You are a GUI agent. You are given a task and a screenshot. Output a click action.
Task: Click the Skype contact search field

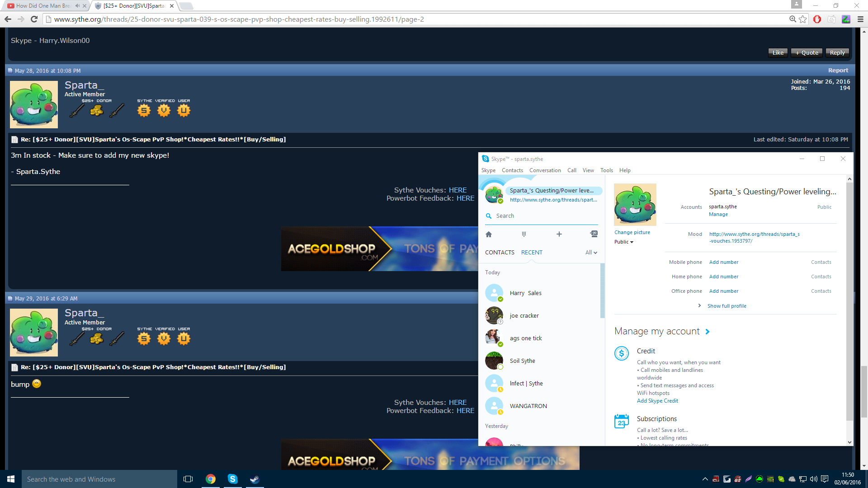[542, 216]
